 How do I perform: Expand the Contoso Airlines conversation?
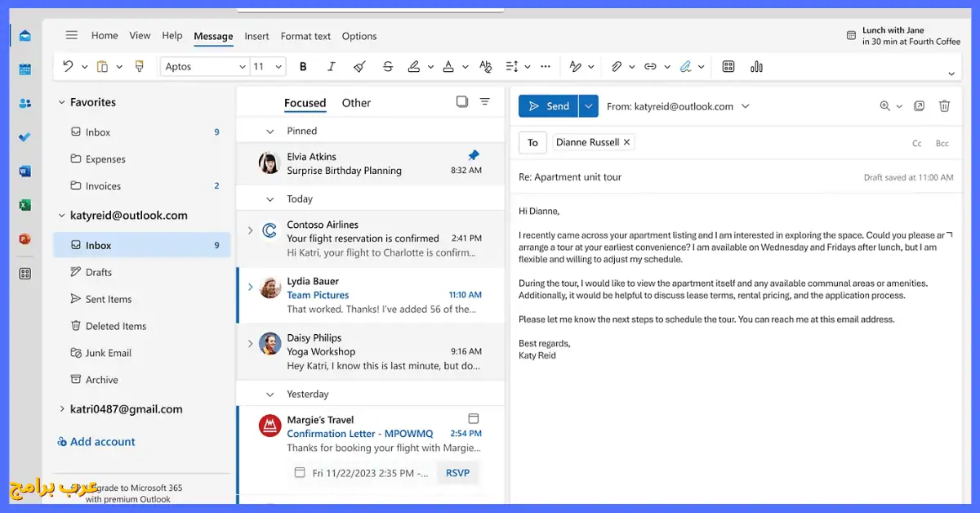pos(251,231)
